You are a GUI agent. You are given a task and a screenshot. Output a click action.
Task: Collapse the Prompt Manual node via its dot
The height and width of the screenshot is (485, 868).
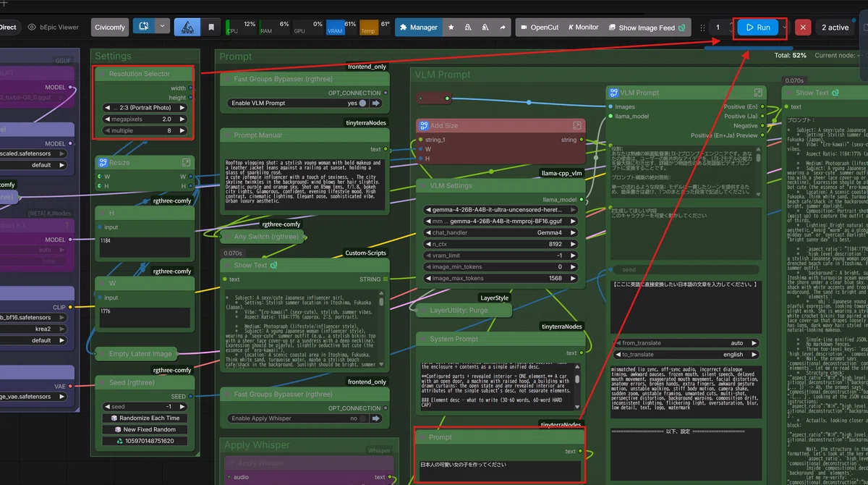227,135
